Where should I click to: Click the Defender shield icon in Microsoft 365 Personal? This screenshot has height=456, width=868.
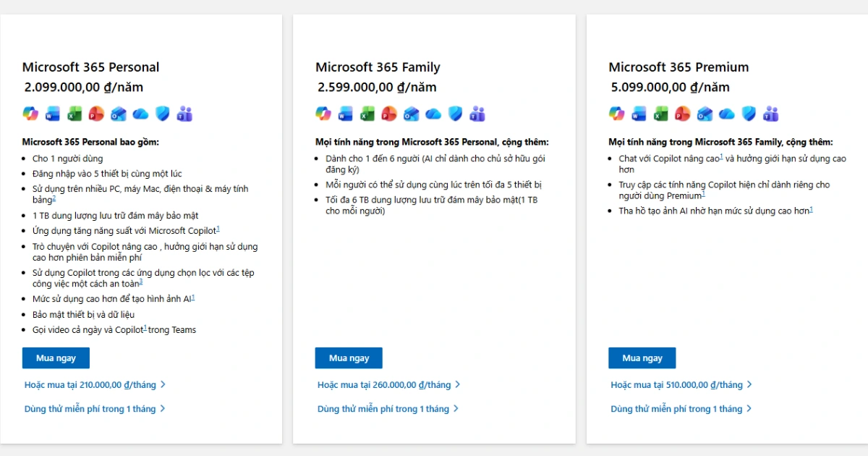(163, 114)
